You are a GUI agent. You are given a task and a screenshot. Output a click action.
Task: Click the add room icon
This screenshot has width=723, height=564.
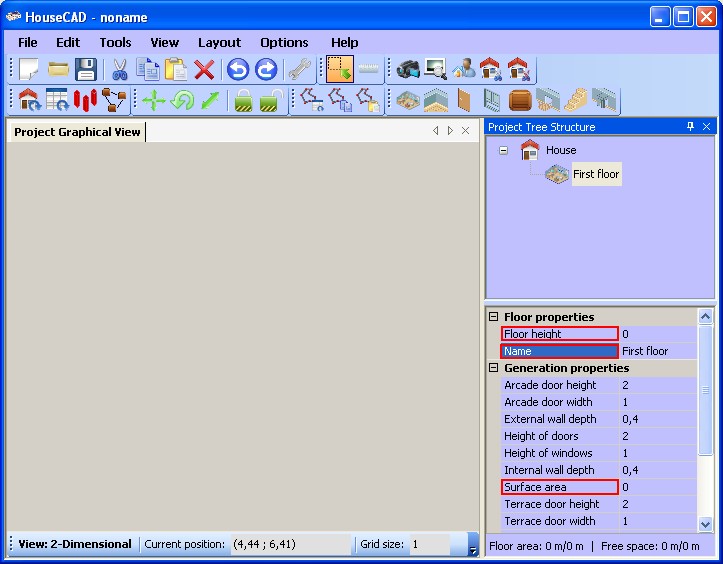point(436,100)
